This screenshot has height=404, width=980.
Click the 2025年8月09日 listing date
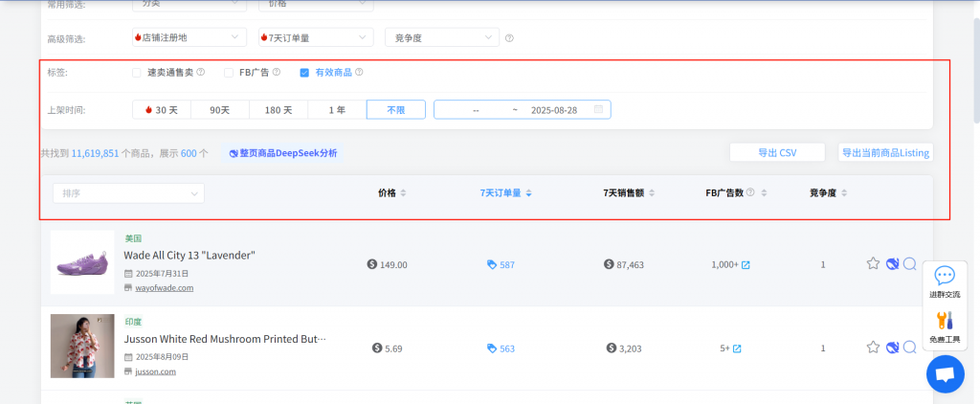coord(162,357)
